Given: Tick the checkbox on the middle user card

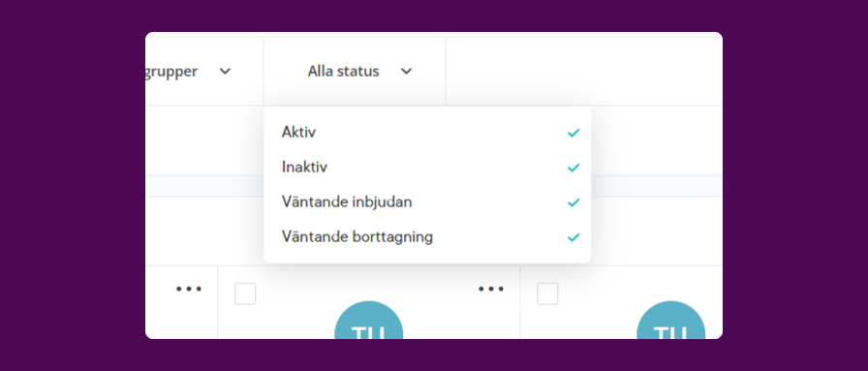Looking at the screenshot, I should pos(245,294).
